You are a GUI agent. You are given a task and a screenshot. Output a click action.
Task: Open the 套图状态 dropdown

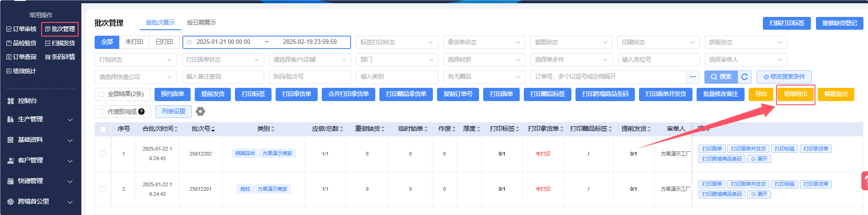click(571, 42)
